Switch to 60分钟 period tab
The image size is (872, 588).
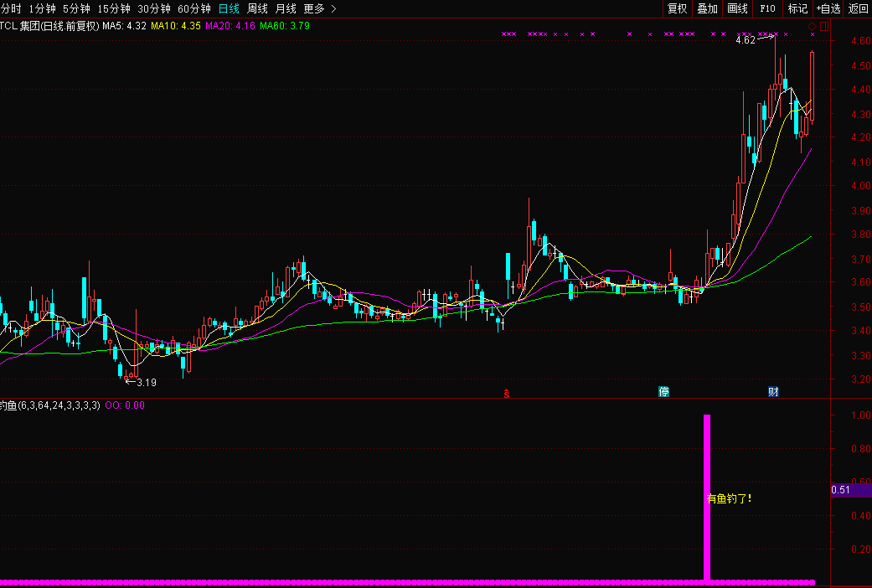click(x=194, y=8)
